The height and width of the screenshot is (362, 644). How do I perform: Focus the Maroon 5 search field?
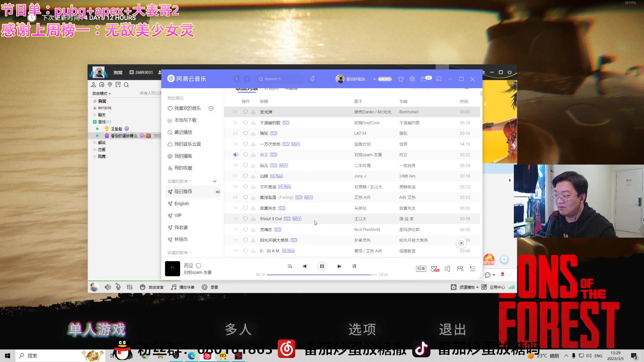(x=281, y=79)
